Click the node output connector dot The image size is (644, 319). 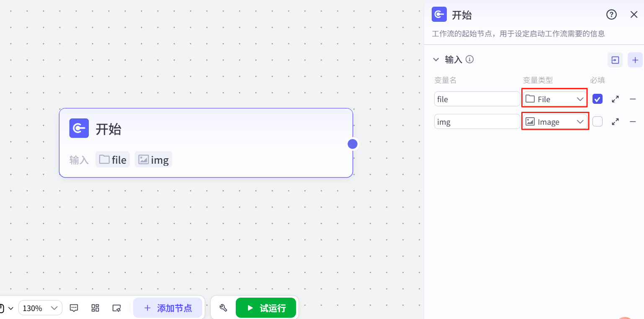pyautogui.click(x=353, y=144)
